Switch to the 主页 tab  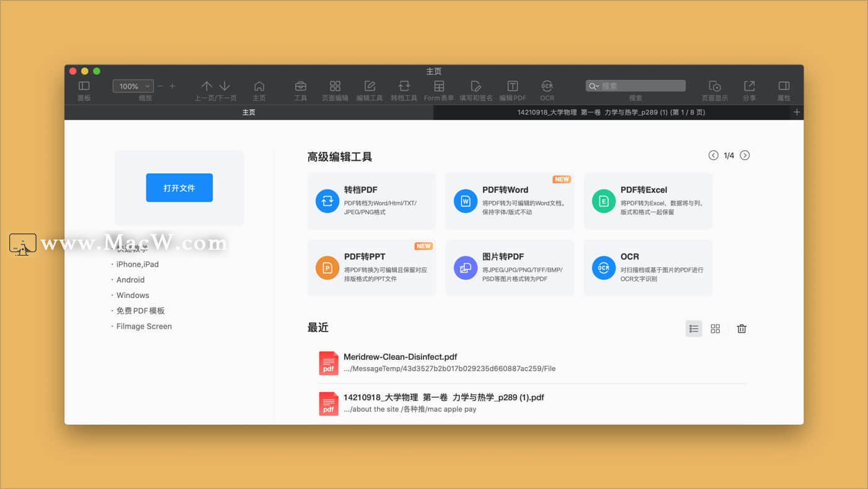[249, 112]
